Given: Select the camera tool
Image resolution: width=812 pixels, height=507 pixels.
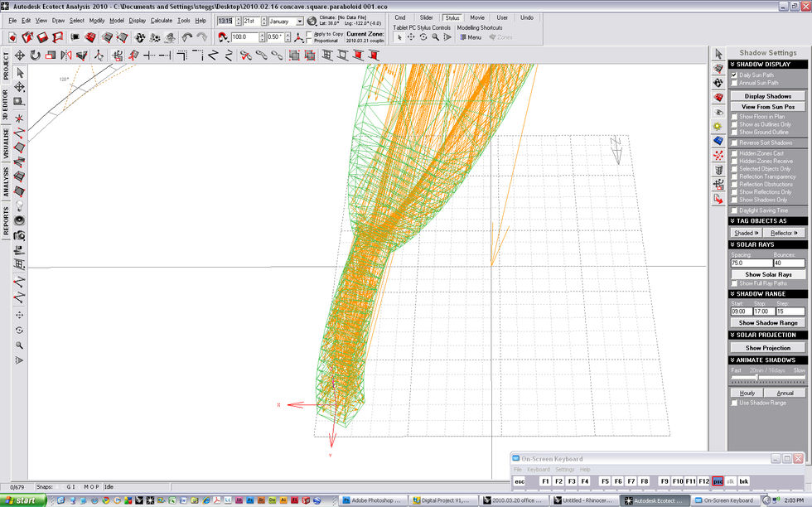Looking at the screenshot, I should [x=20, y=235].
